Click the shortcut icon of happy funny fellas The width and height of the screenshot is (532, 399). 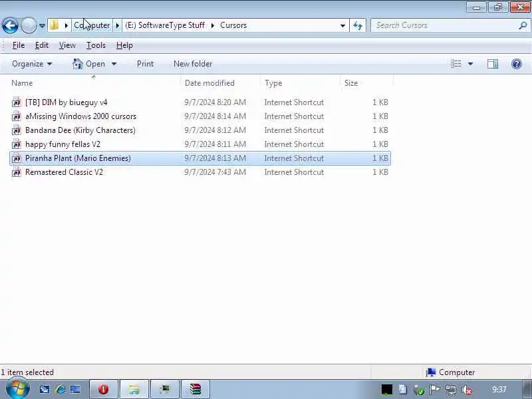click(16, 144)
